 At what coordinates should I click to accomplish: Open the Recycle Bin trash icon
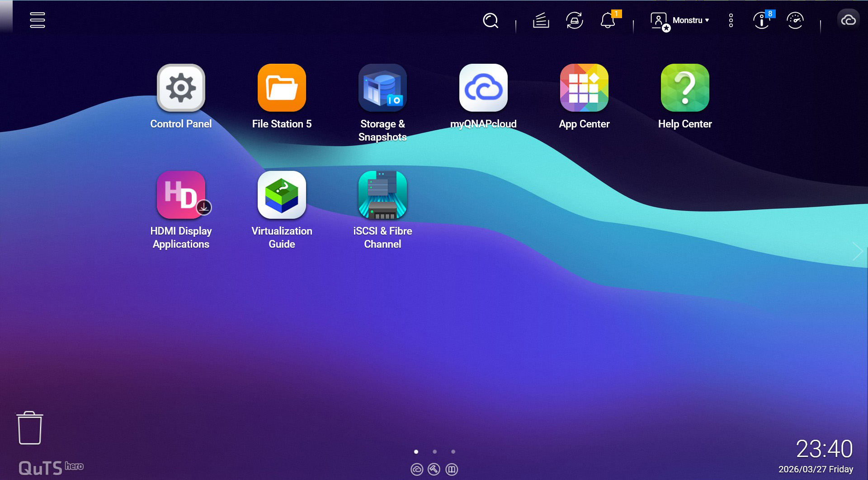[30, 428]
